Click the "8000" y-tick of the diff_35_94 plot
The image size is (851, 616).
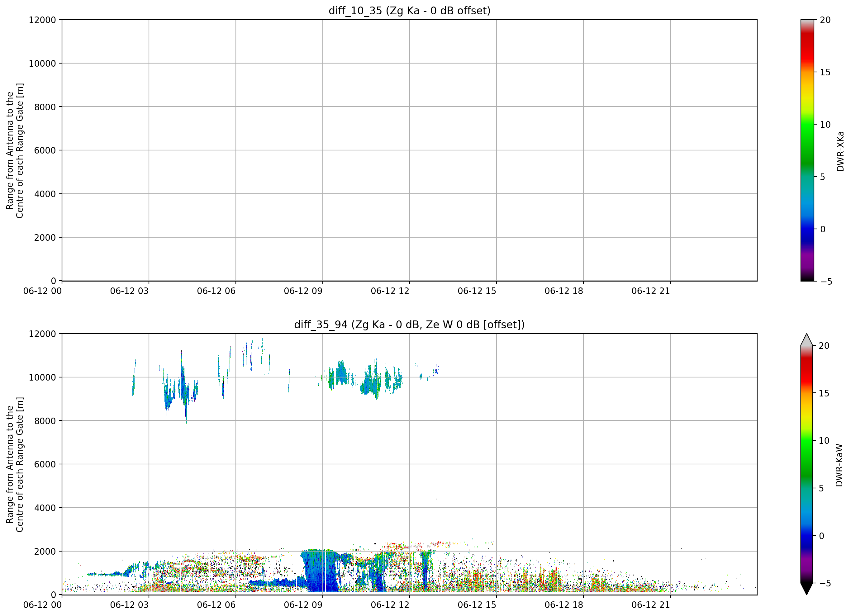45,421
